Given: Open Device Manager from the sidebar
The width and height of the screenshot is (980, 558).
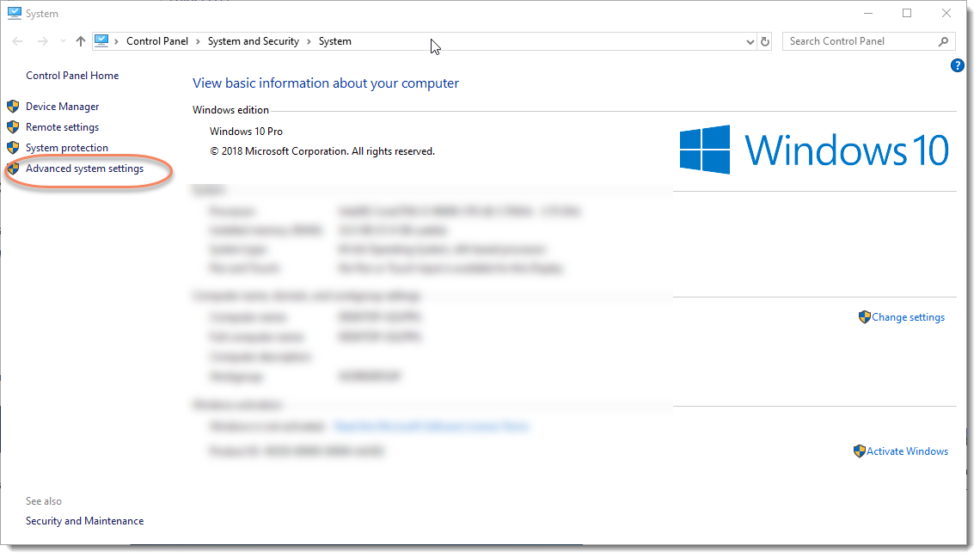Looking at the screenshot, I should click(x=62, y=107).
